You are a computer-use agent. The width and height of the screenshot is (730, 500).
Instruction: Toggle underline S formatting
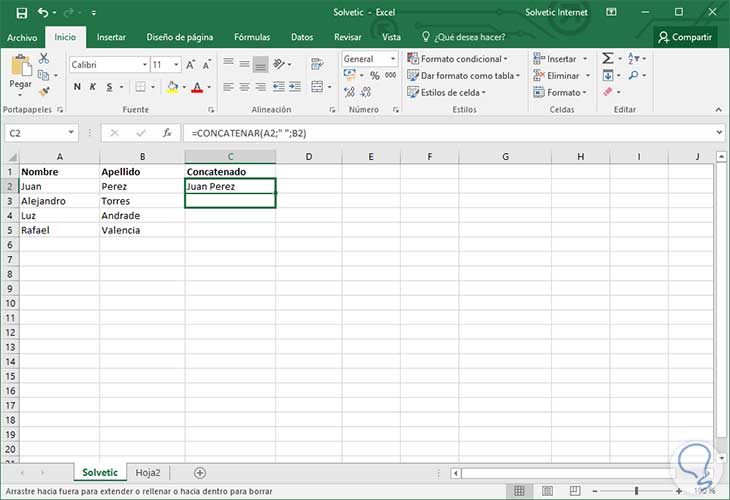pos(109,87)
